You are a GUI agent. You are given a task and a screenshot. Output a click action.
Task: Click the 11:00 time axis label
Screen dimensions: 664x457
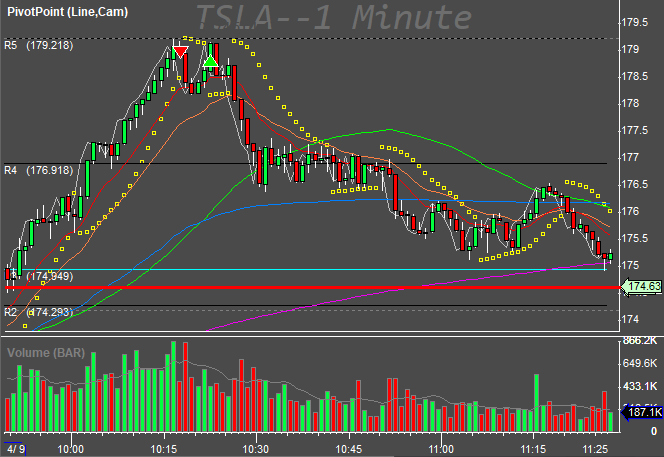click(x=441, y=449)
